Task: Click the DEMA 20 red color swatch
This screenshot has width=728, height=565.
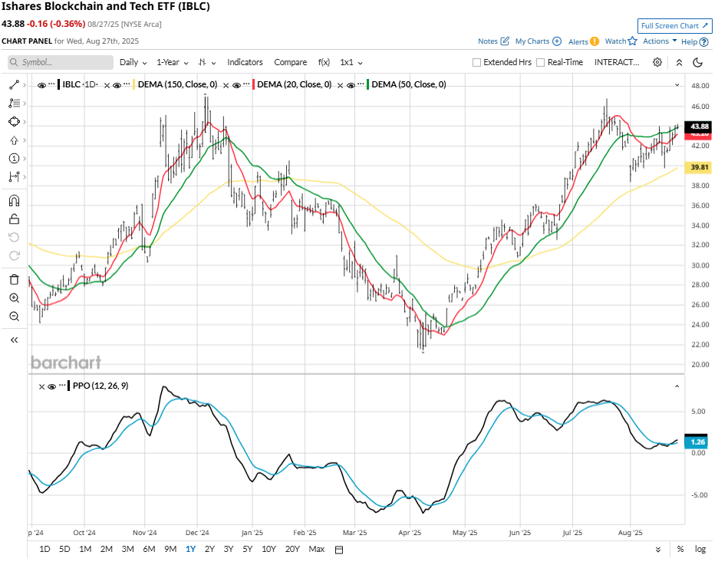Action: [253, 84]
